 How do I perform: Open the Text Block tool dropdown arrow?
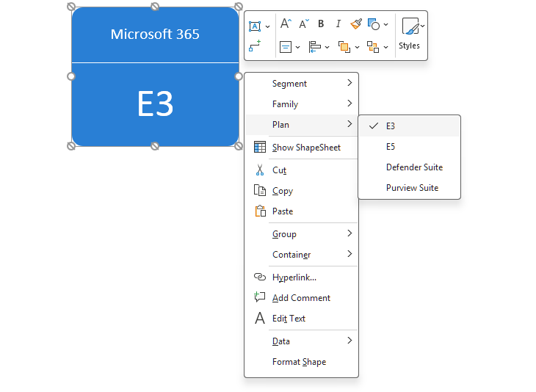(268, 26)
